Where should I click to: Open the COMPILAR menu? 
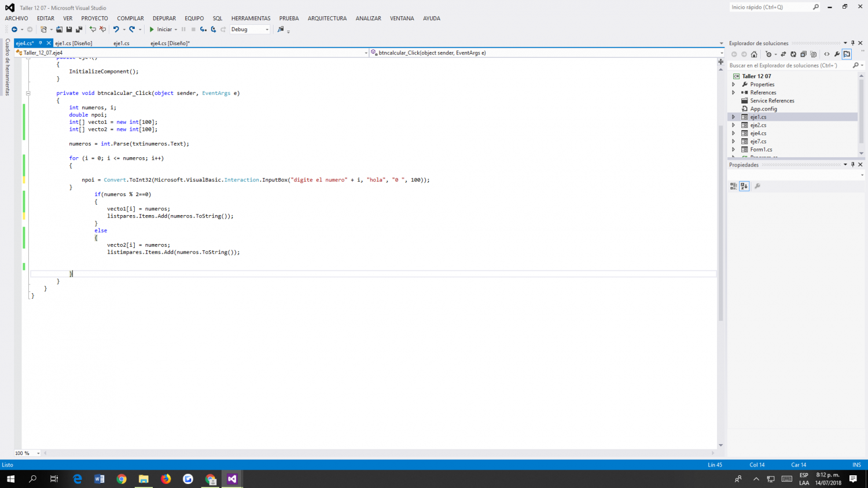tap(130, 19)
